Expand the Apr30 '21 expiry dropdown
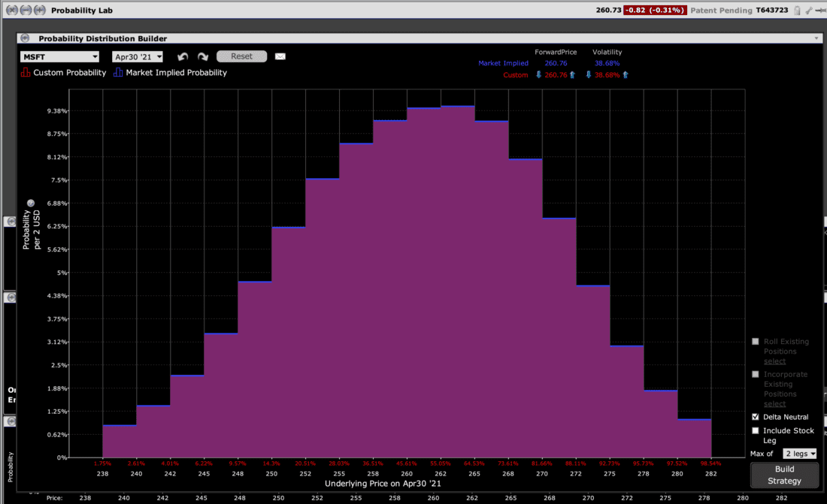The height and width of the screenshot is (504, 827). [138, 57]
